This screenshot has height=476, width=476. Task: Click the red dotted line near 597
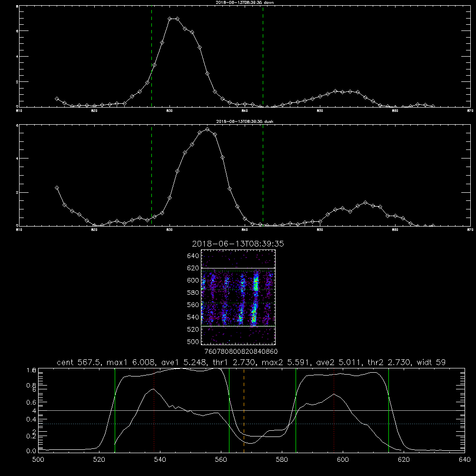(334, 410)
